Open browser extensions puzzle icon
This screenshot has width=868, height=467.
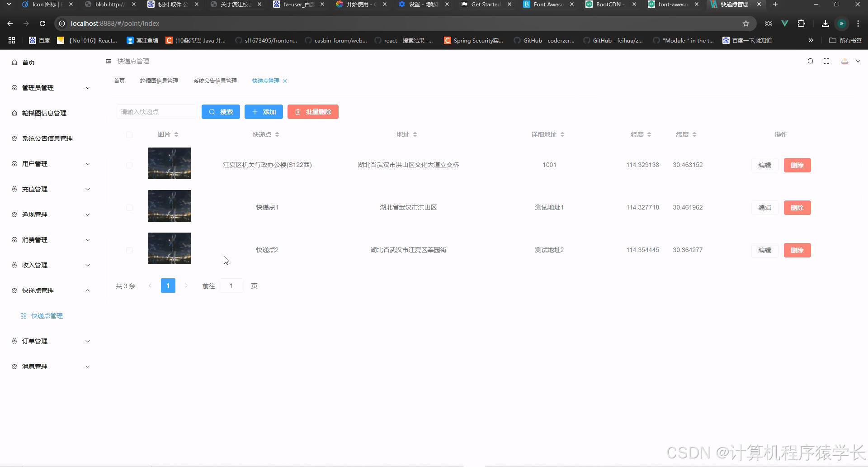click(x=801, y=24)
